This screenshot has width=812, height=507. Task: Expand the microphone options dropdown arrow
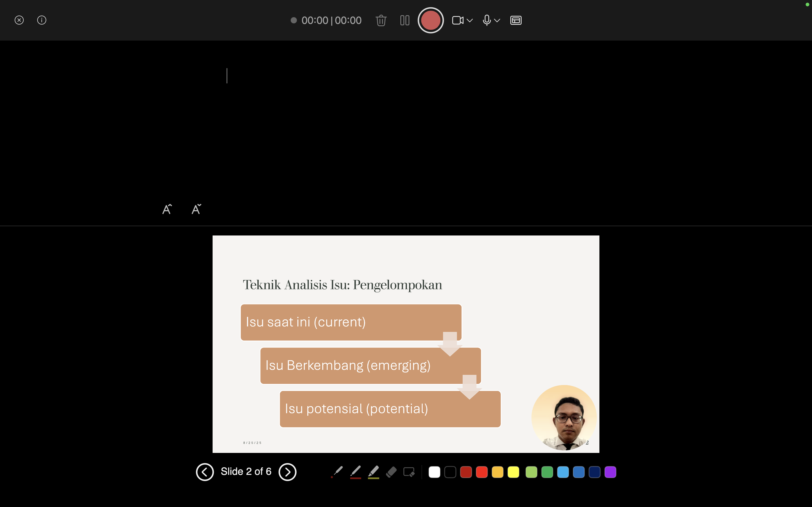497,21
